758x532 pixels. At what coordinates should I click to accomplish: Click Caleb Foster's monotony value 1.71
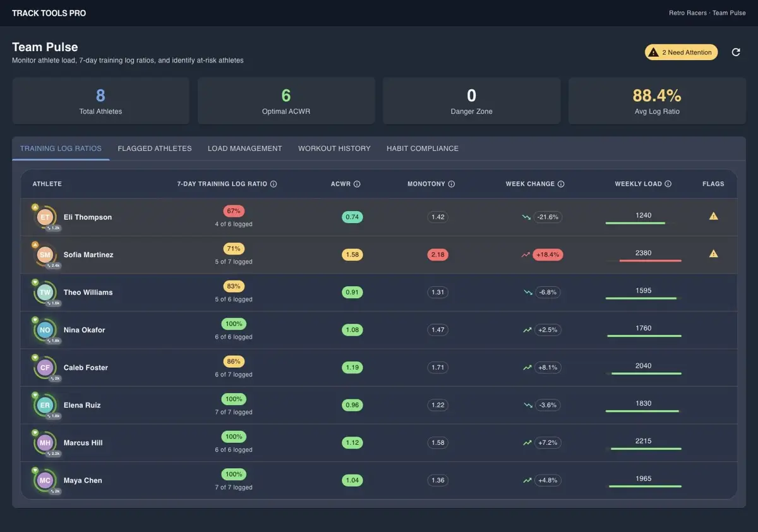click(438, 367)
